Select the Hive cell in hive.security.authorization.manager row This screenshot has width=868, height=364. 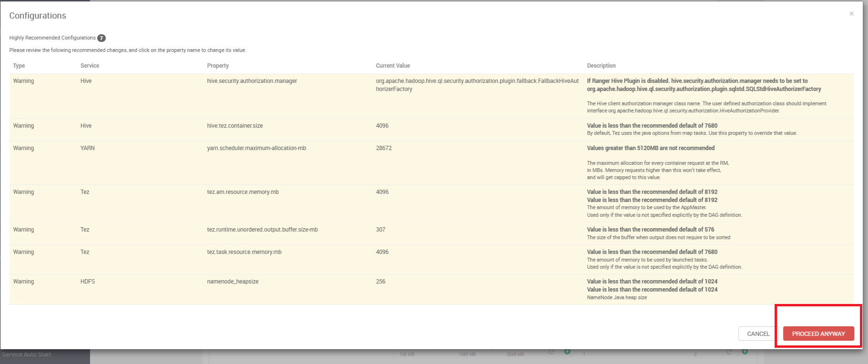click(86, 81)
